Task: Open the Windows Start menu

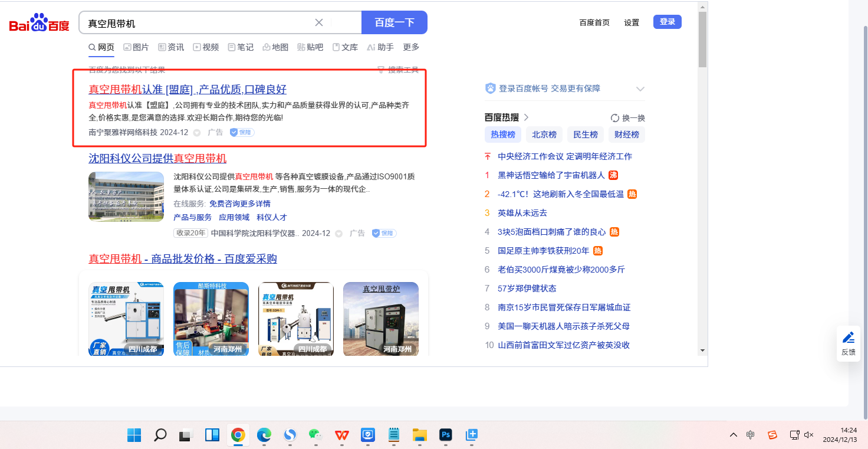Action: tap(134, 435)
